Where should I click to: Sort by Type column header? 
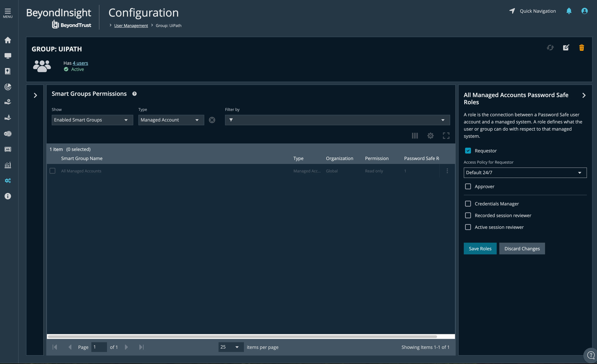pyautogui.click(x=298, y=158)
